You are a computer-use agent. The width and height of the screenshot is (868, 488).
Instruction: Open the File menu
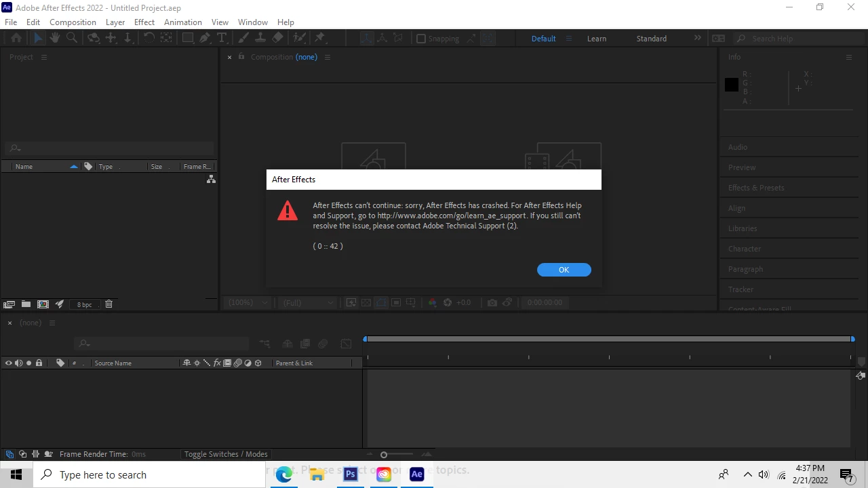(11, 22)
